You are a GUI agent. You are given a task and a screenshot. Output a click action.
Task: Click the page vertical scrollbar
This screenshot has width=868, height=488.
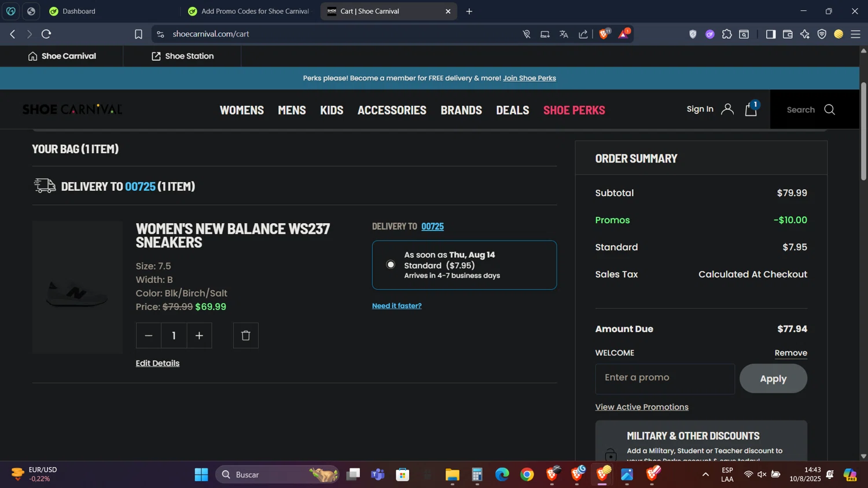point(863,132)
